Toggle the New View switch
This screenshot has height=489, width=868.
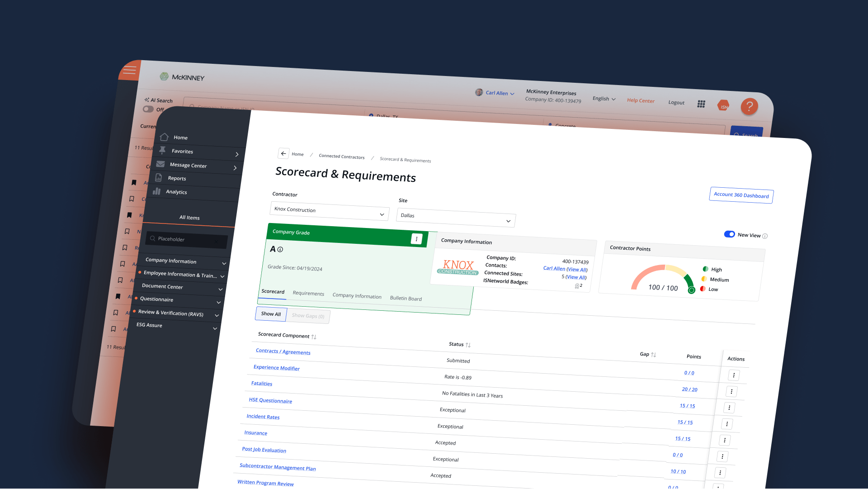[729, 234]
